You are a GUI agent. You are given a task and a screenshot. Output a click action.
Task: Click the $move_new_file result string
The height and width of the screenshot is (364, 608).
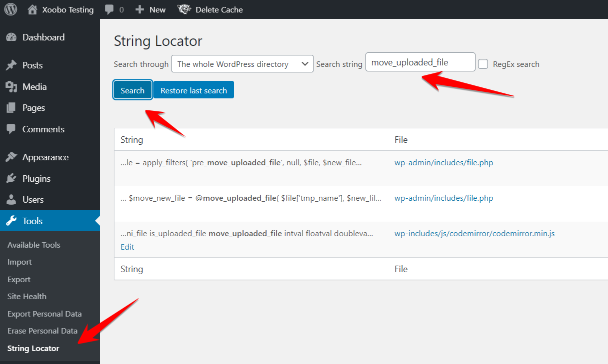coord(251,198)
